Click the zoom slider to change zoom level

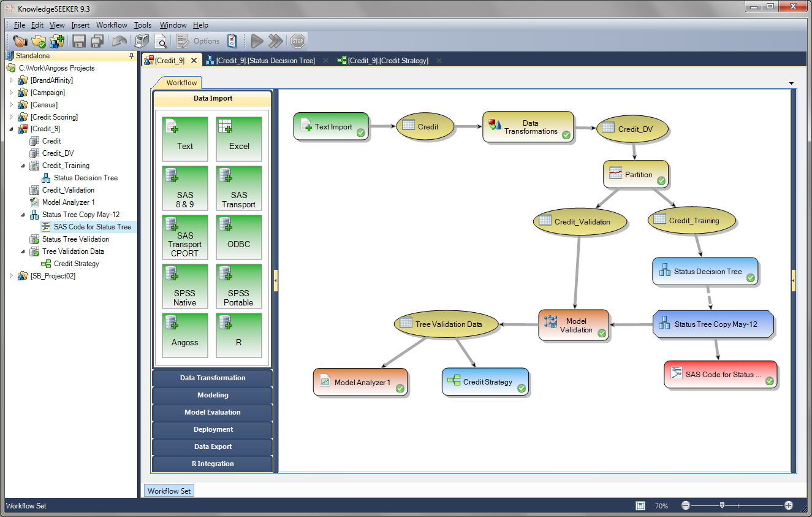723,506
